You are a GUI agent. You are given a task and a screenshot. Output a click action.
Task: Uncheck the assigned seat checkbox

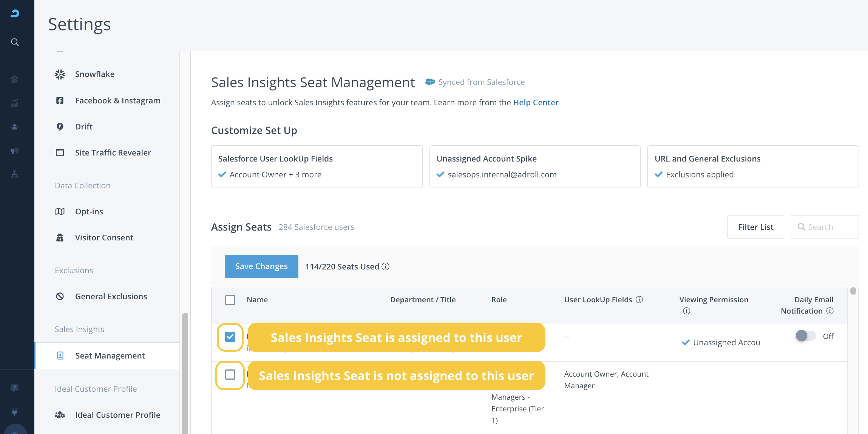[230, 337]
